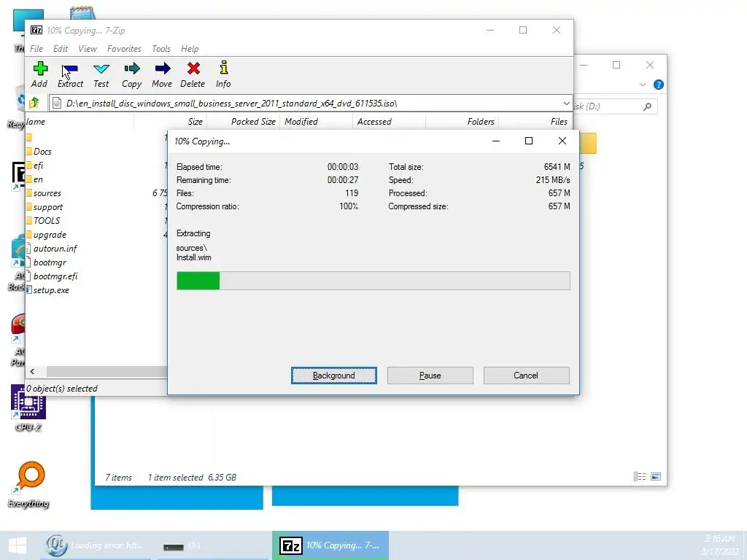Image resolution: width=747 pixels, height=560 pixels.
Task: Open the Everything desktop shortcut
Action: coord(28,485)
